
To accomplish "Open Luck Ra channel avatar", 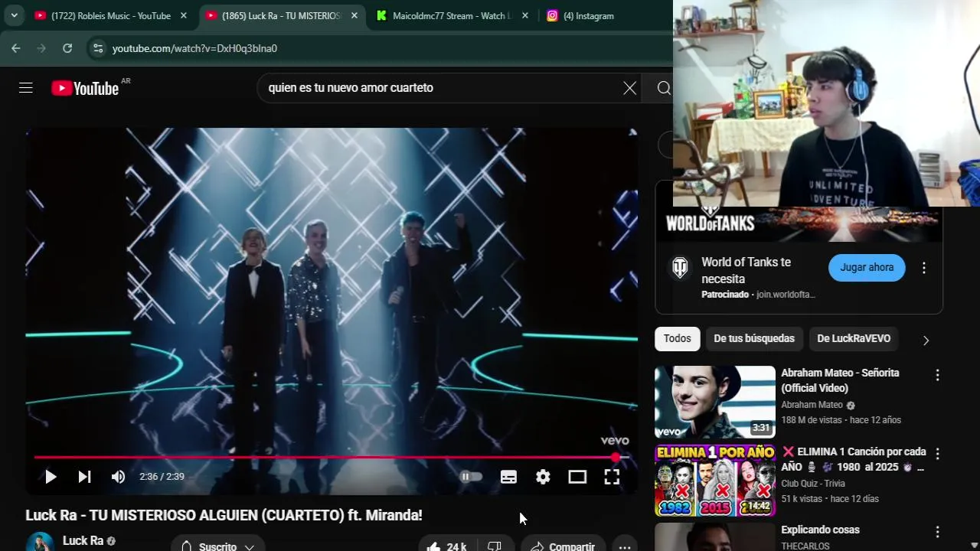I will [40, 542].
